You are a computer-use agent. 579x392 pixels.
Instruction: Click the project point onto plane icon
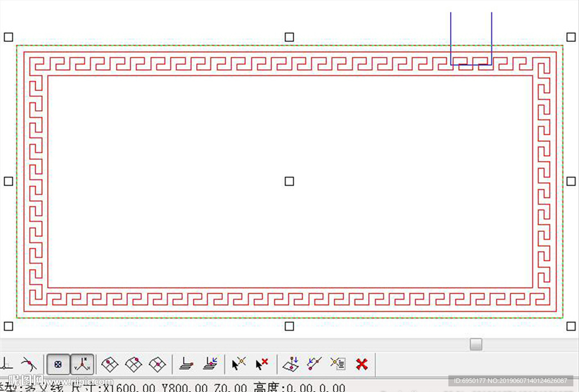(x=291, y=364)
